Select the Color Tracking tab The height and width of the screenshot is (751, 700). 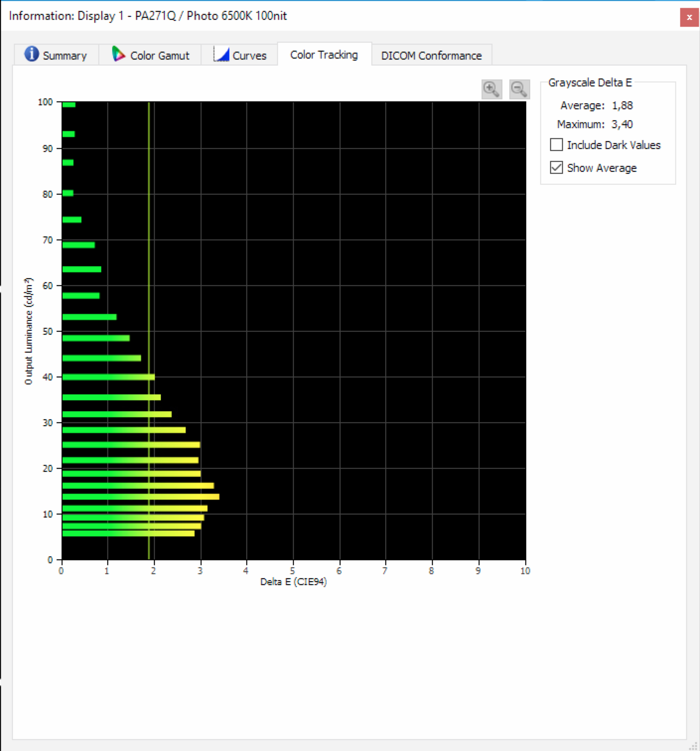click(x=324, y=55)
